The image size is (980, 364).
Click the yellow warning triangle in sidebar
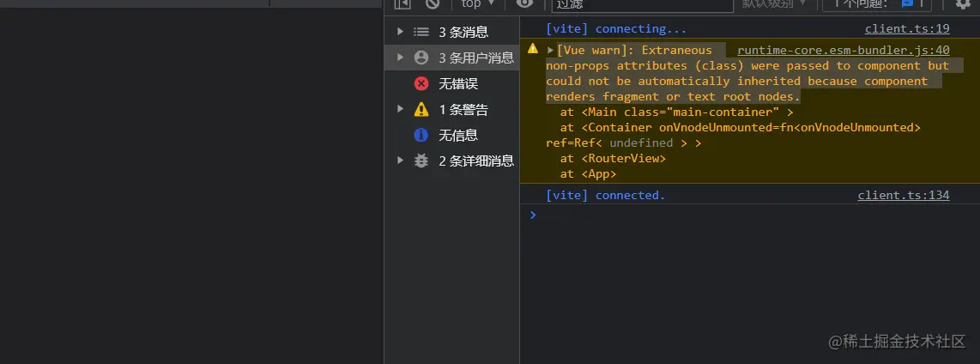(x=421, y=109)
